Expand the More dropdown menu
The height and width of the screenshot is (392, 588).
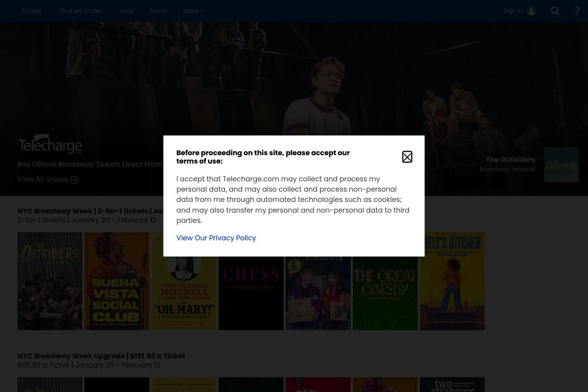pos(194,11)
